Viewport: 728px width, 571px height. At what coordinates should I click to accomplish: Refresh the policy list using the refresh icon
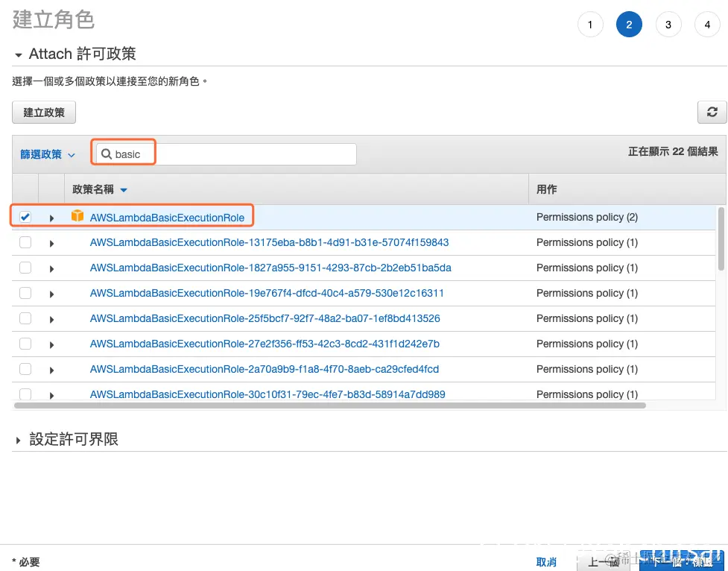[712, 112]
